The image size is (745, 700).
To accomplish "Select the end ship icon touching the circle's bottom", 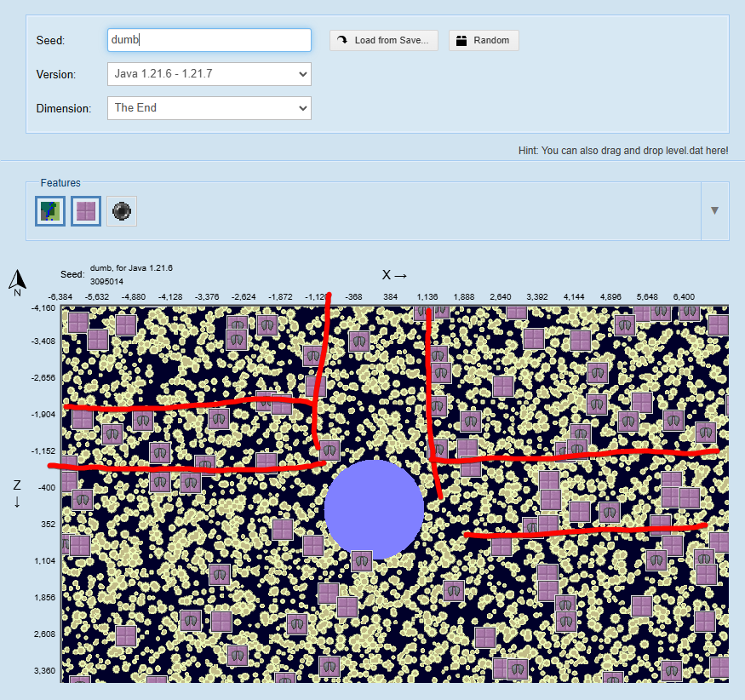I will tap(362, 562).
